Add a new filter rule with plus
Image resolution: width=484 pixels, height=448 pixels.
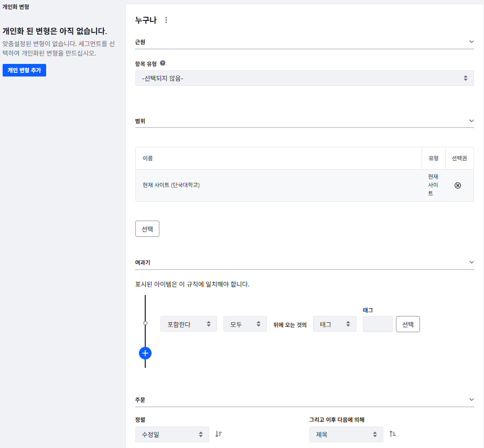(145, 353)
